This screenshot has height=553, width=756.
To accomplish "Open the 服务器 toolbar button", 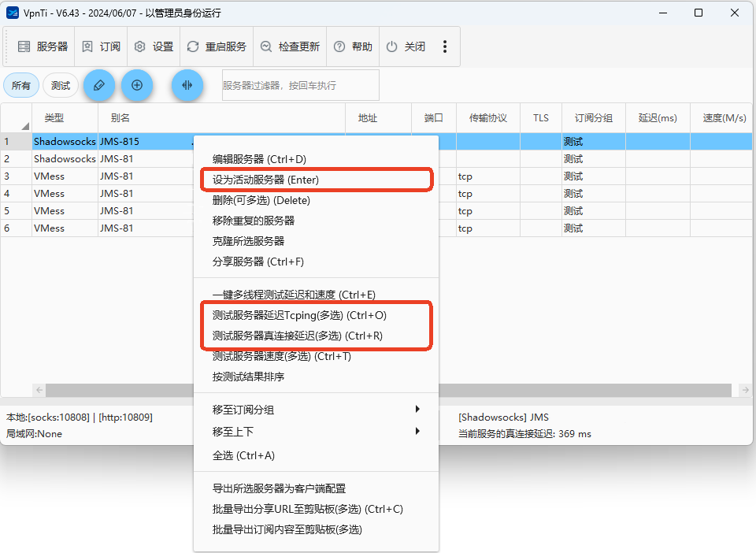I will coord(43,46).
